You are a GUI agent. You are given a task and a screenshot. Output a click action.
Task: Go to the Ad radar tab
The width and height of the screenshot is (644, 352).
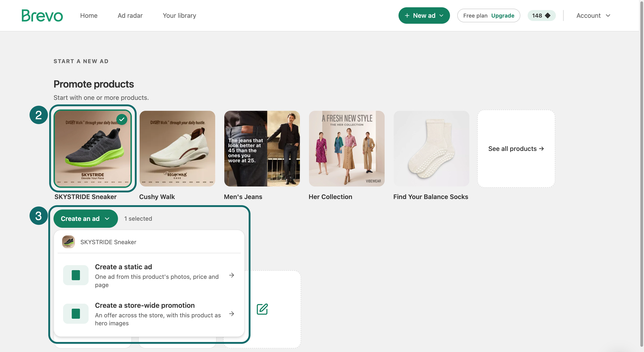pyautogui.click(x=130, y=16)
